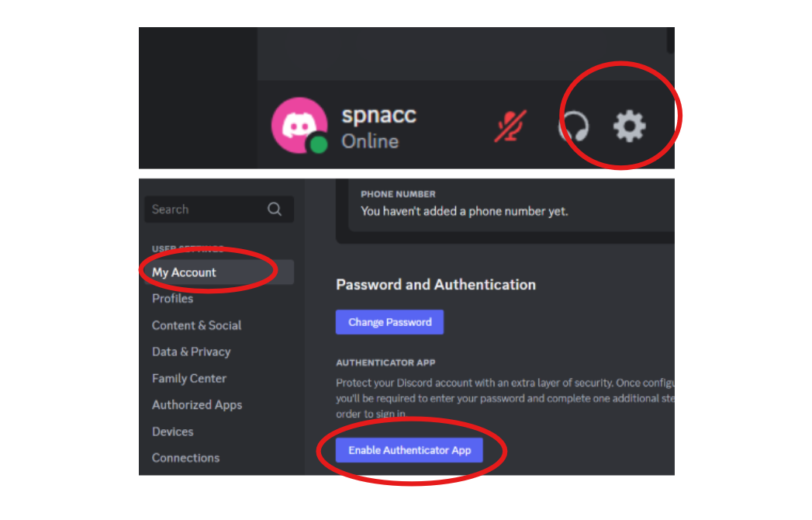Screen dimensions: 812x520
Task: Click Enable Authenticator App button
Action: pos(409,450)
